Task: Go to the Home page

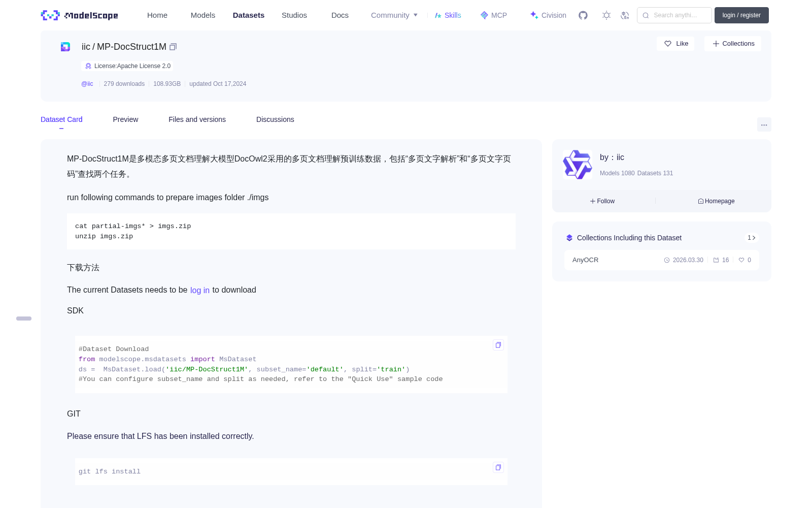Action: [157, 15]
